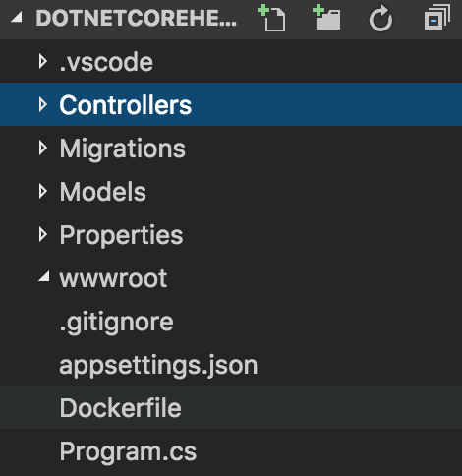Select the Controllers folder
This screenshot has height=476, width=462.
(x=231, y=104)
